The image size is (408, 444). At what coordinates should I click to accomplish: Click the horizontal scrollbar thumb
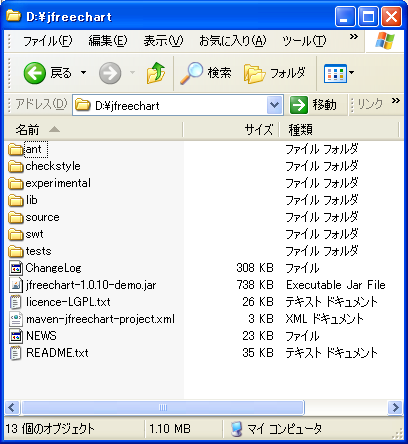(163, 407)
